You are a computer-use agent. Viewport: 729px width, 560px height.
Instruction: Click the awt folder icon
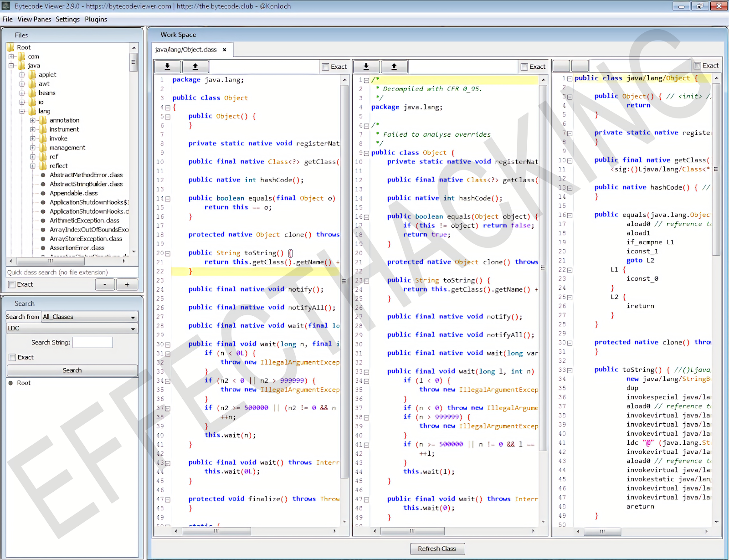32,84
